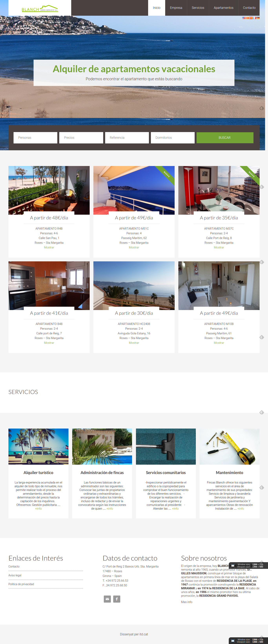Image resolution: width=268 pixels, height=644 pixels.
Task: Open the Apartamento HC2408 beach view thumbnail
Action: click(134, 286)
